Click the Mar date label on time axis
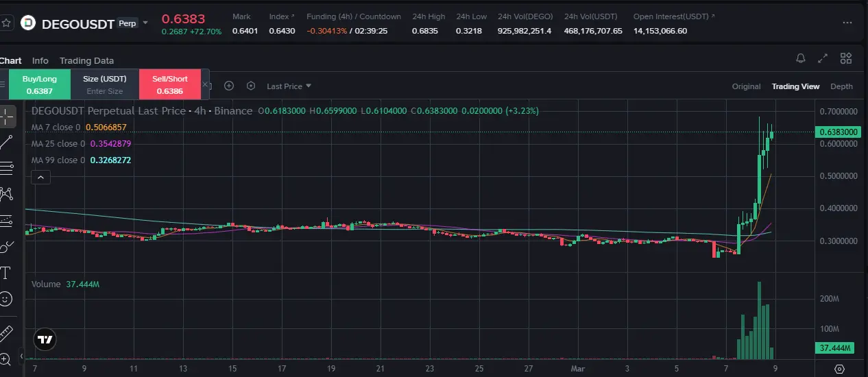Screen dimensions: 868x377 (577, 368)
